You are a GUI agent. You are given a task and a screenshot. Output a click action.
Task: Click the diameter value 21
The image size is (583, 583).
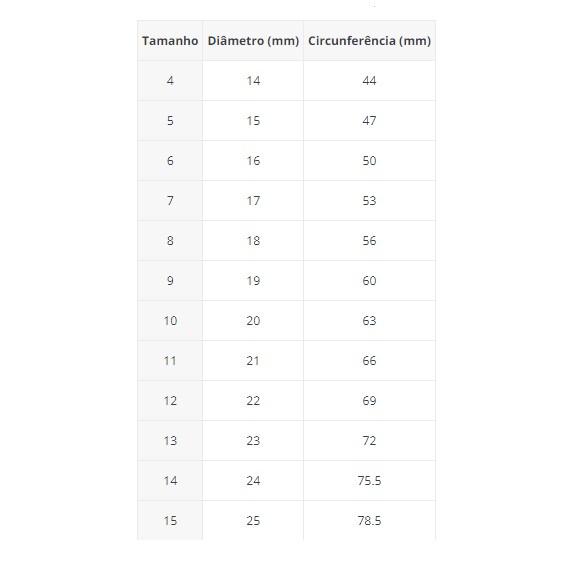click(253, 361)
